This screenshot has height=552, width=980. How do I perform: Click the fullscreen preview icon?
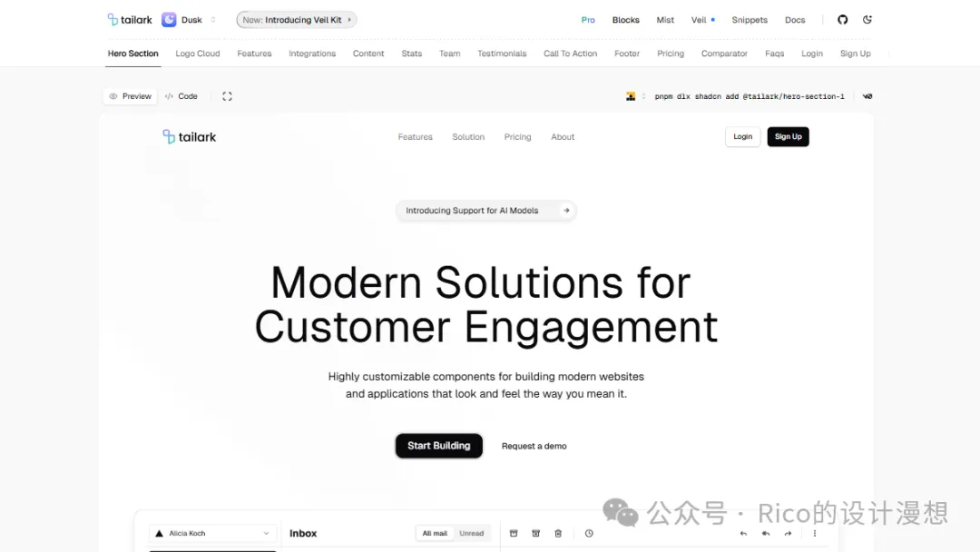pyautogui.click(x=227, y=96)
